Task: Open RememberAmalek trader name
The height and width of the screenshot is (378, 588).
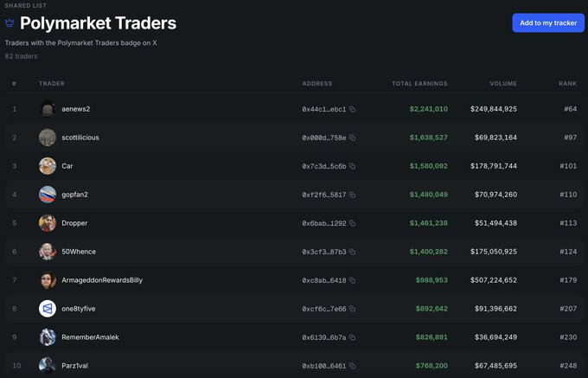Action: [x=90, y=337]
